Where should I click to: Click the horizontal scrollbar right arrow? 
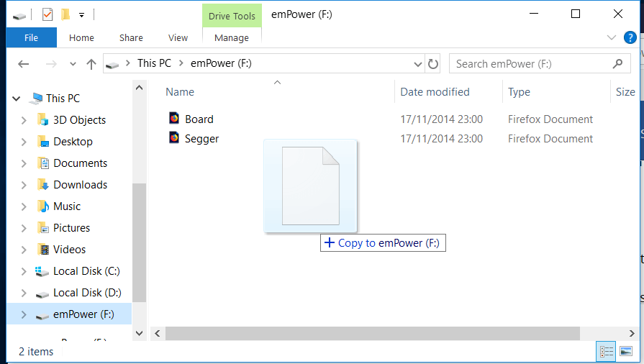pyautogui.click(x=632, y=334)
